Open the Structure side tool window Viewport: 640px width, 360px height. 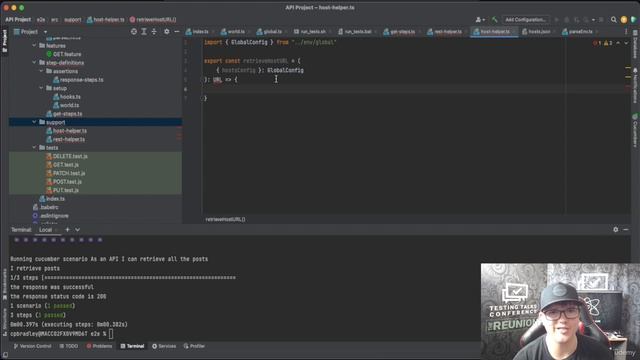5,322
